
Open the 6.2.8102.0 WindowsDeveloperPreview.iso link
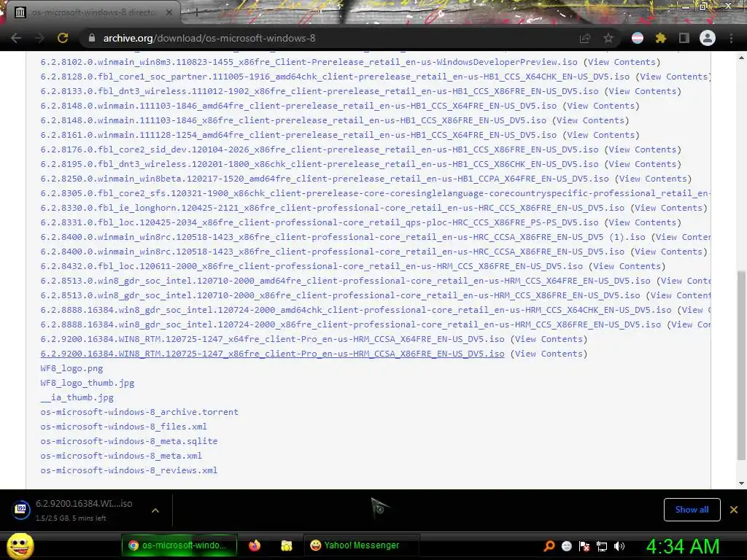pyautogui.click(x=309, y=62)
